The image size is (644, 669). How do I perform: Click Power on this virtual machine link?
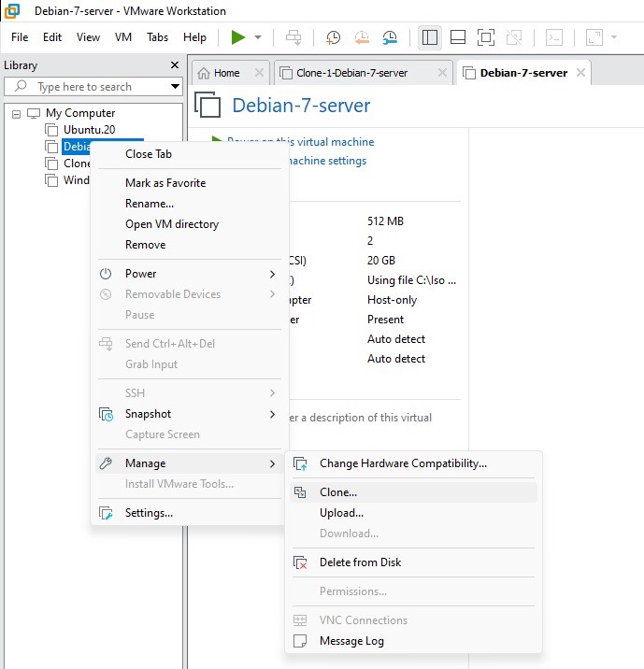tap(300, 142)
